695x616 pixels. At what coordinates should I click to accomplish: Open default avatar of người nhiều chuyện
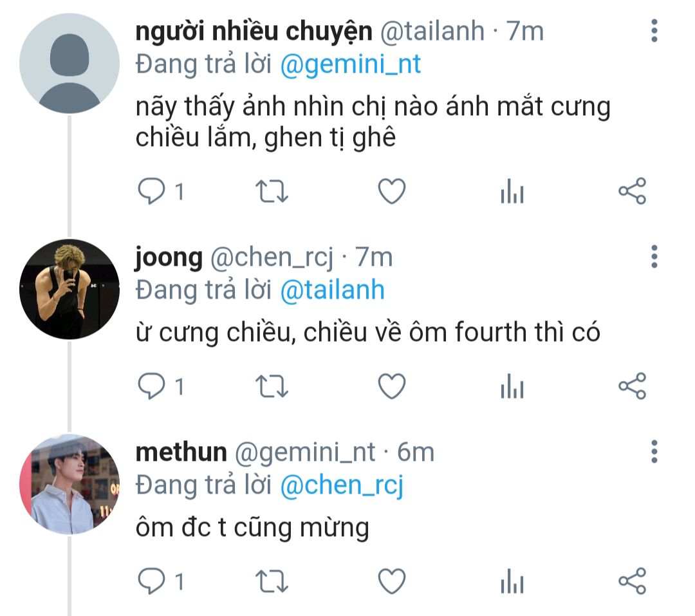(69, 64)
